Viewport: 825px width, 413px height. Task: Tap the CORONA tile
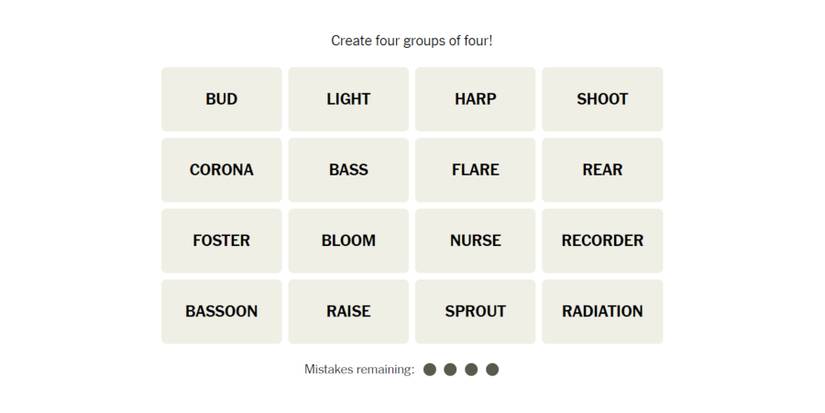[x=221, y=170]
